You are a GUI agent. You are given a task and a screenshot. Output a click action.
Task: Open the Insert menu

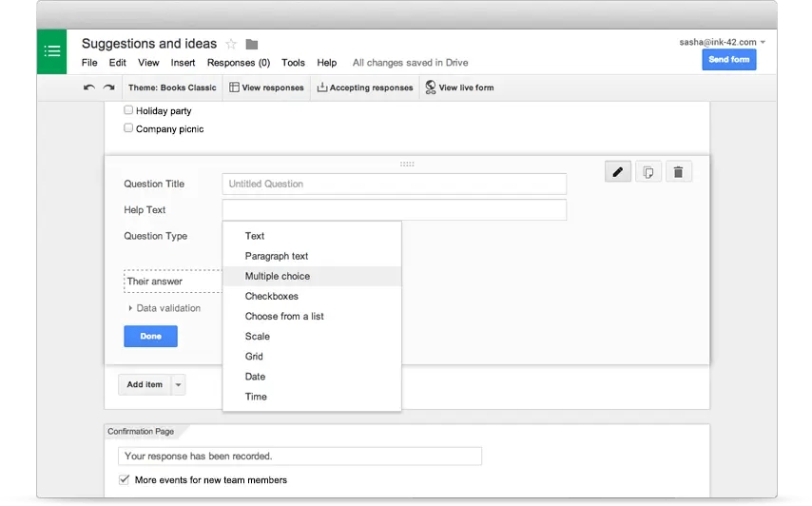(183, 63)
